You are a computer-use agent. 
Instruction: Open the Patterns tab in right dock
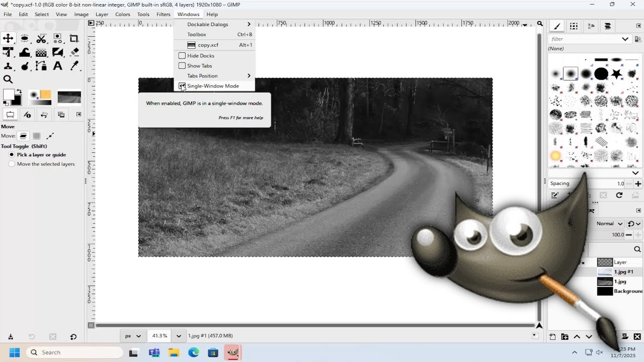(574, 26)
